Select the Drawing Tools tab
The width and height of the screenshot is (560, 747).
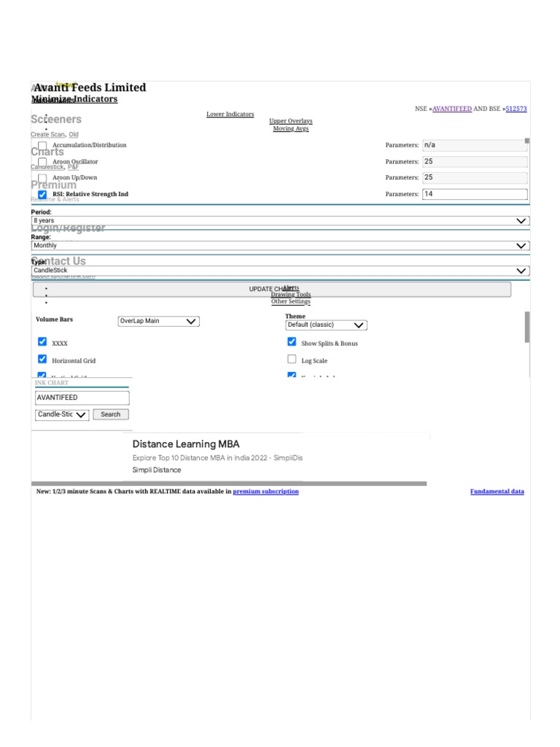point(291,295)
